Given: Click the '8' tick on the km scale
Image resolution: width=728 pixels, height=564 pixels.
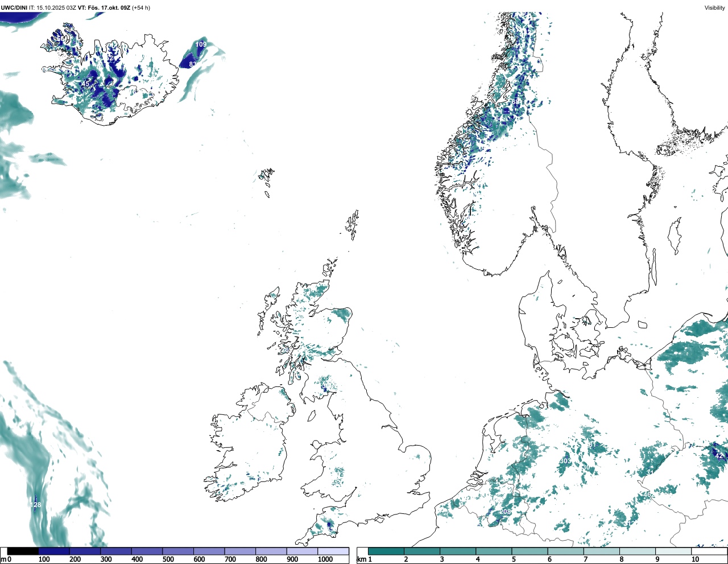Looking at the screenshot, I should tap(621, 559).
